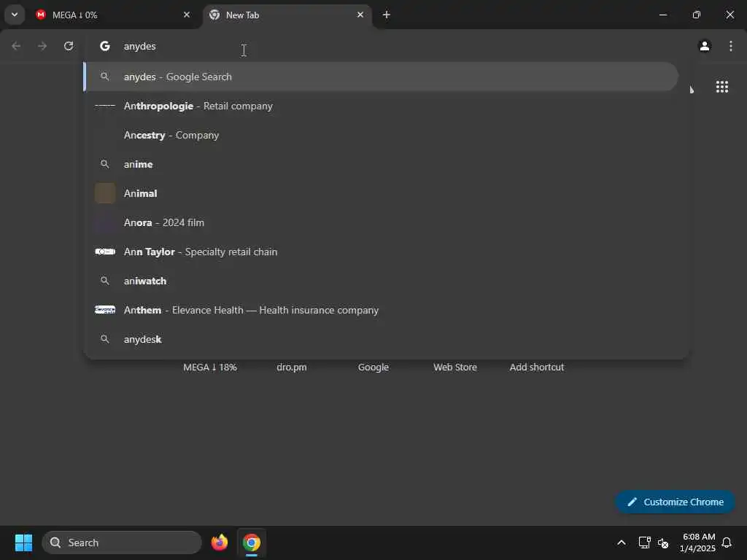Click search icon beside anydesk suggestion
The height and width of the screenshot is (560, 747).
pos(105,339)
